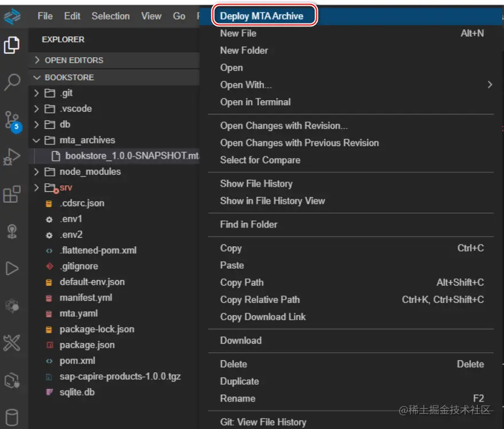Open Source Control view with 5 badge

(x=13, y=121)
